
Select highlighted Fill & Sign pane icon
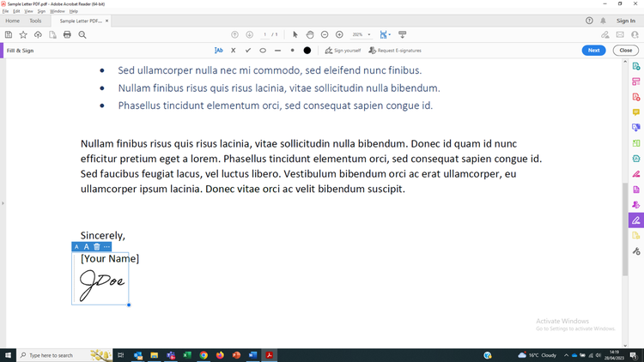pyautogui.click(x=636, y=220)
